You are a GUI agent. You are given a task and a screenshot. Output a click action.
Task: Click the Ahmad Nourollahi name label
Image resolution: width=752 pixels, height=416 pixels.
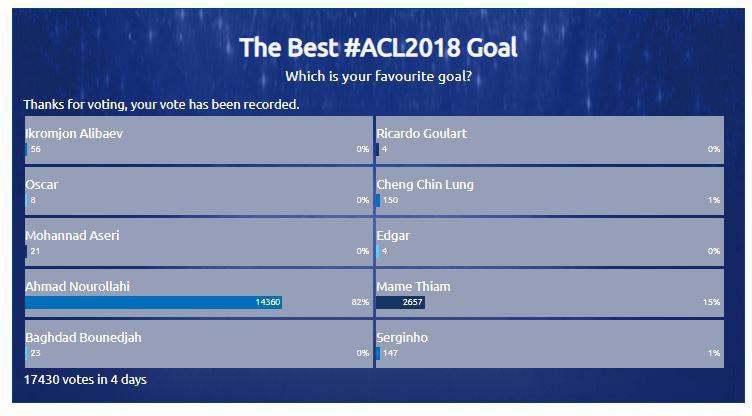pyautogui.click(x=78, y=286)
